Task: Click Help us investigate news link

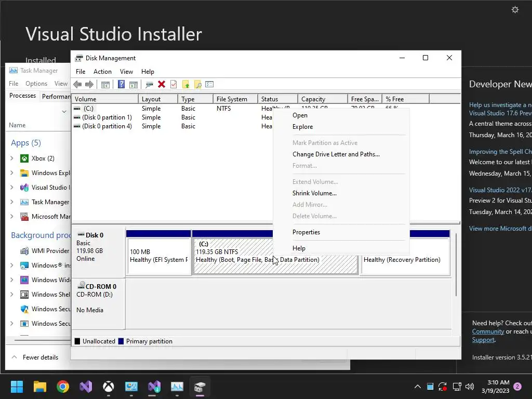Action: pyautogui.click(x=500, y=109)
